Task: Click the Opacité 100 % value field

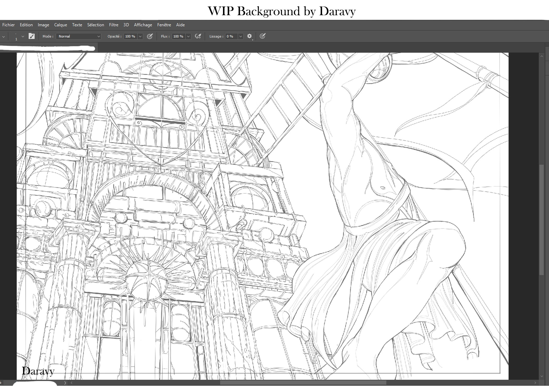Action: pos(130,36)
